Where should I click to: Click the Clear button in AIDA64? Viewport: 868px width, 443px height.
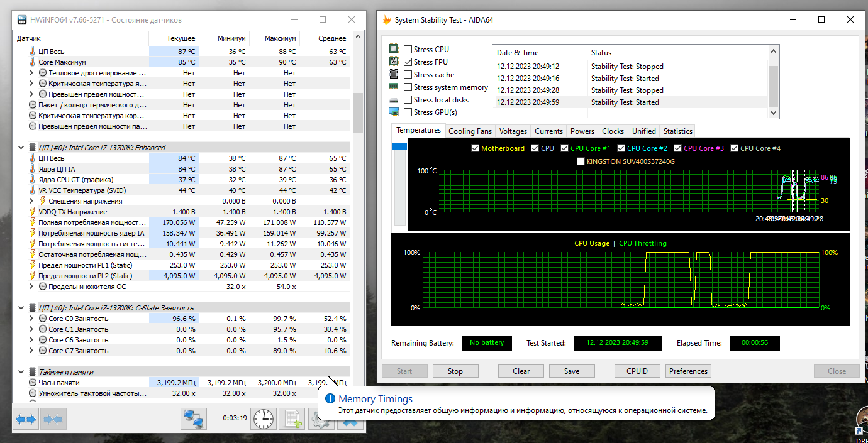point(521,371)
